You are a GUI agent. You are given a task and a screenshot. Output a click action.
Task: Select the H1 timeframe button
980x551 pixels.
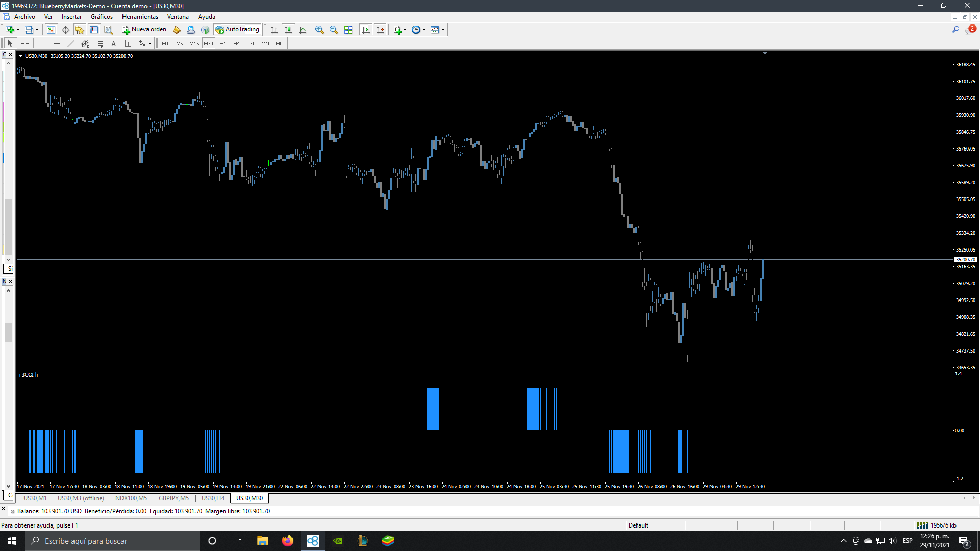(223, 44)
